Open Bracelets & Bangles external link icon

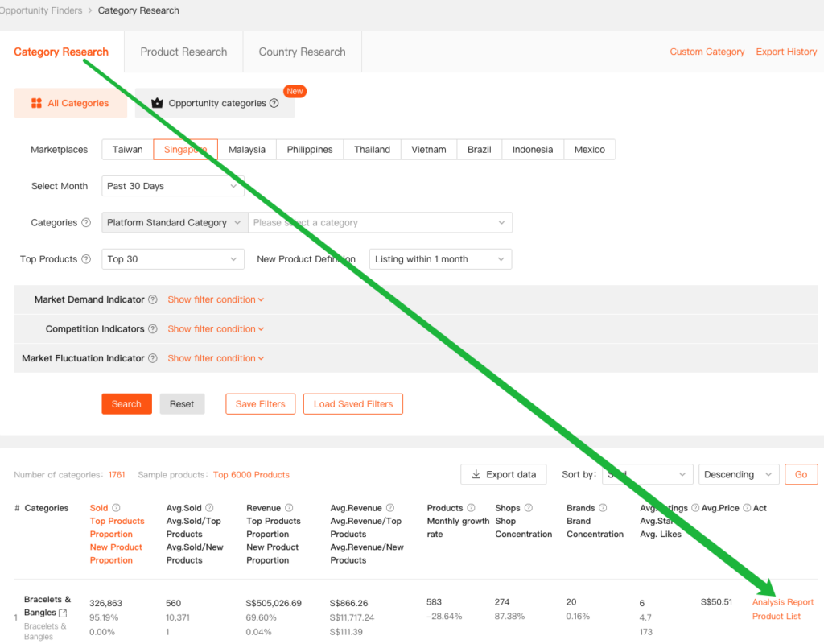pos(64,613)
